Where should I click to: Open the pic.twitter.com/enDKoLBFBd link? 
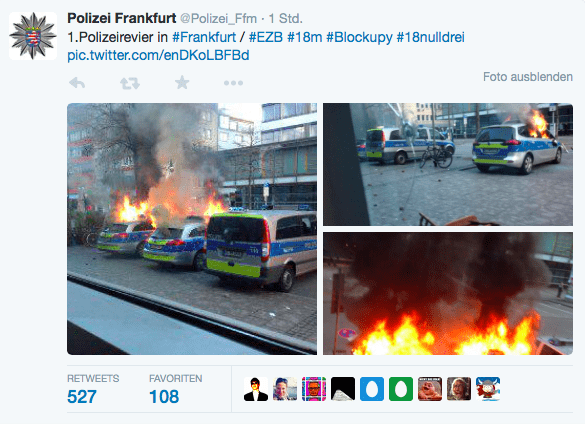click(x=158, y=55)
